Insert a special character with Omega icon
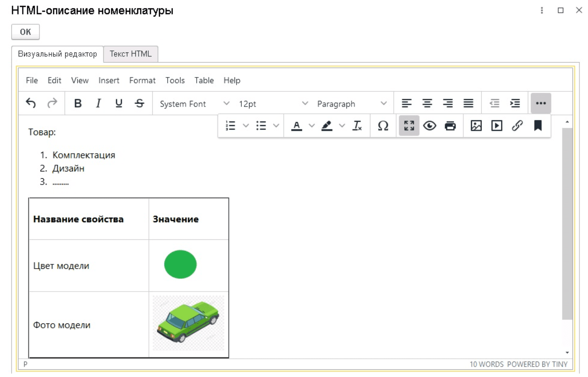The width and height of the screenshot is (588, 377). click(383, 126)
